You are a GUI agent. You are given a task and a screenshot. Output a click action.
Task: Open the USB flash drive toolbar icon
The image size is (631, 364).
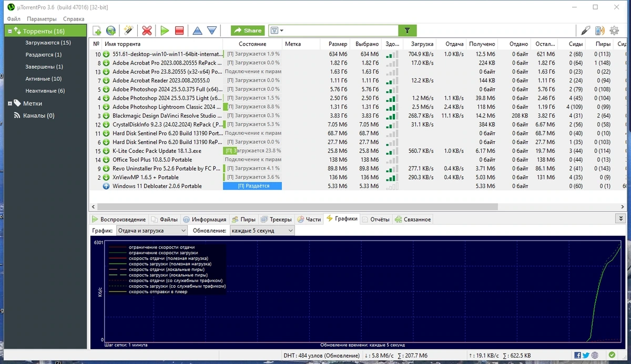[x=585, y=31]
